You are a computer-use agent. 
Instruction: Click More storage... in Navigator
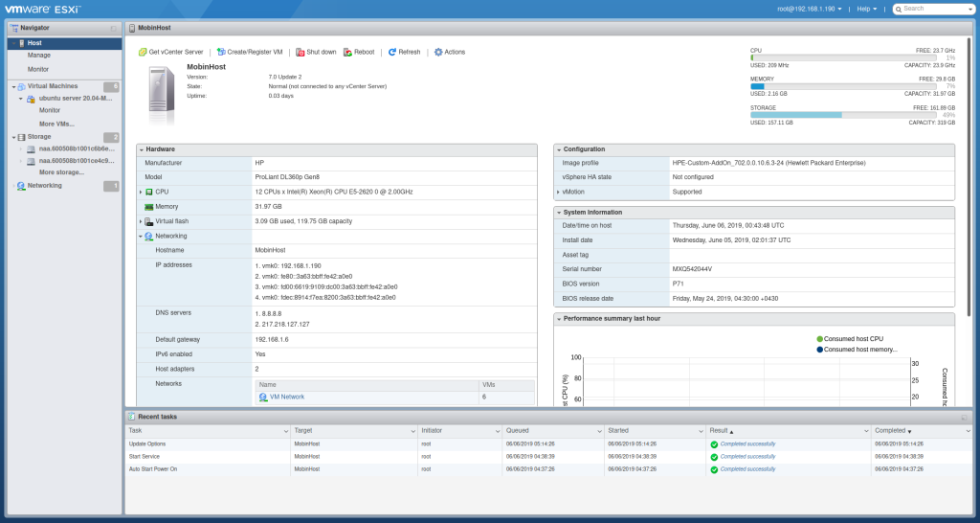(x=61, y=172)
